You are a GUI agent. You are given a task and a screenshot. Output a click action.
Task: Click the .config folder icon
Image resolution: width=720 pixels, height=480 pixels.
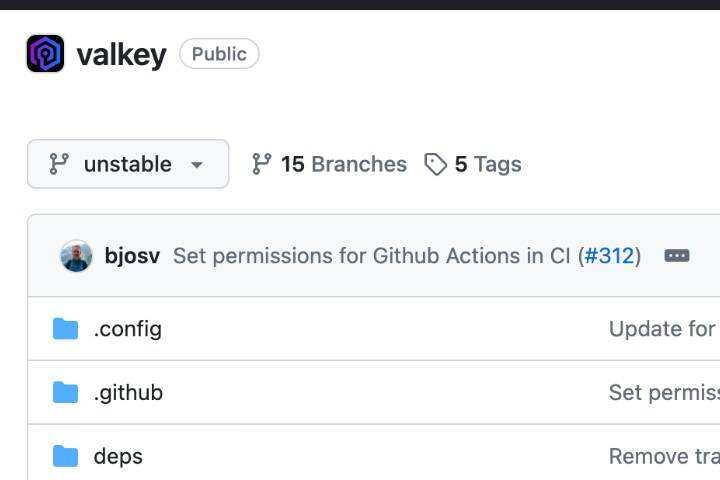click(x=66, y=329)
